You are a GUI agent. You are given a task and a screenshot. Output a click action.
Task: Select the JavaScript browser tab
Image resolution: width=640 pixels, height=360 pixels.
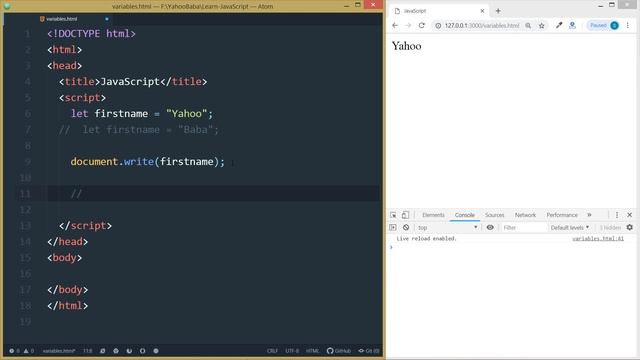[439, 11]
